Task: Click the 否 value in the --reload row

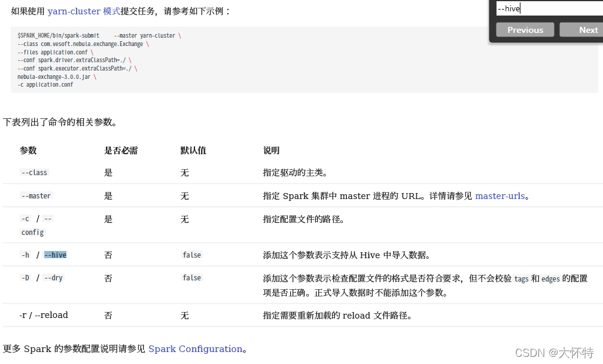Action: (108, 316)
